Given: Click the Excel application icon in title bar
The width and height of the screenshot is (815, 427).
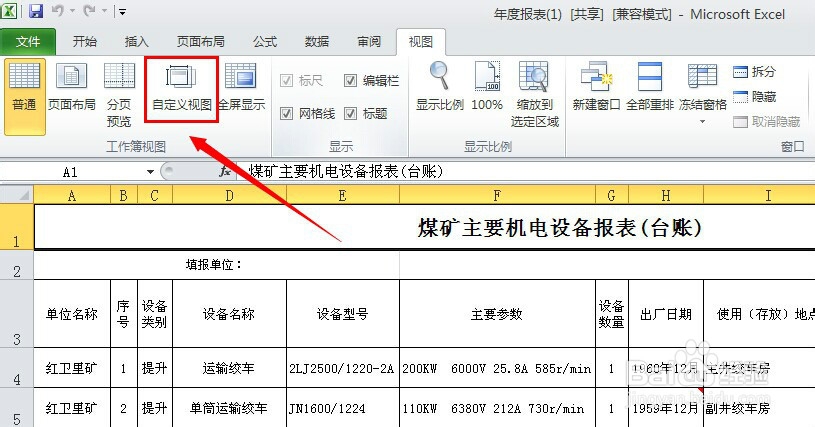Looking at the screenshot, I should (x=10, y=10).
